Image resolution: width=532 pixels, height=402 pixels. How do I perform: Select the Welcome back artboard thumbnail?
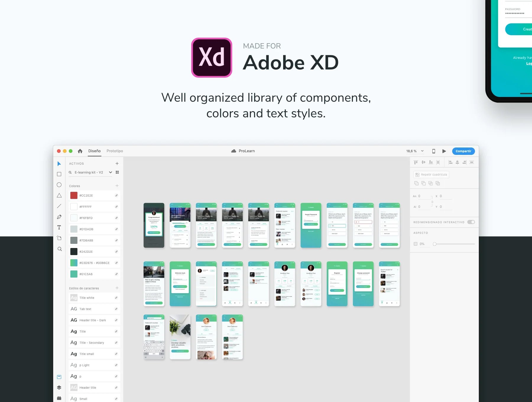[x=180, y=284]
